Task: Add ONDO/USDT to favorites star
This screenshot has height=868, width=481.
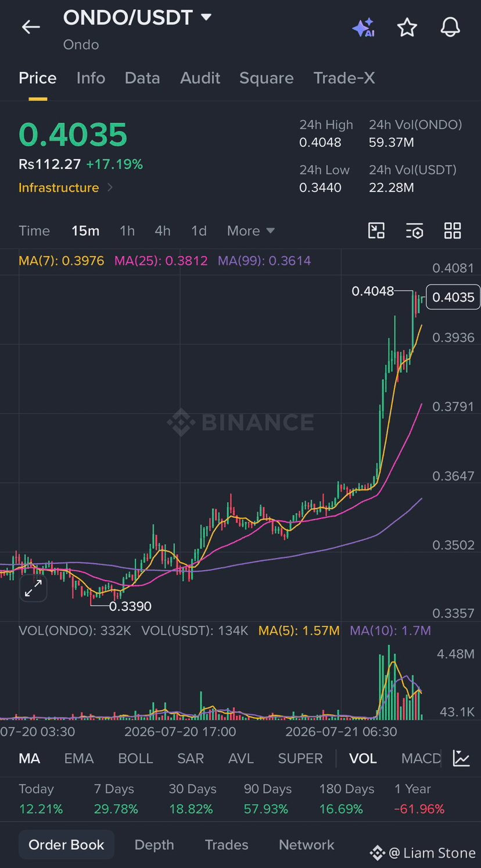Action: click(407, 27)
